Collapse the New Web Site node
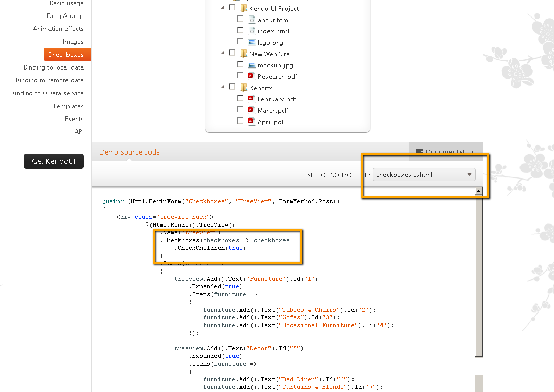This screenshot has width=554, height=392. (222, 53)
